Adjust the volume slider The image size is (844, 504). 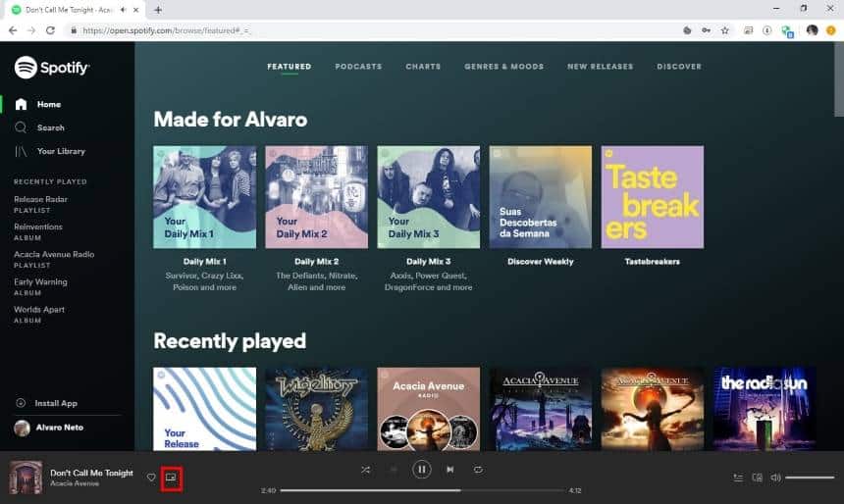pyautogui.click(x=810, y=478)
